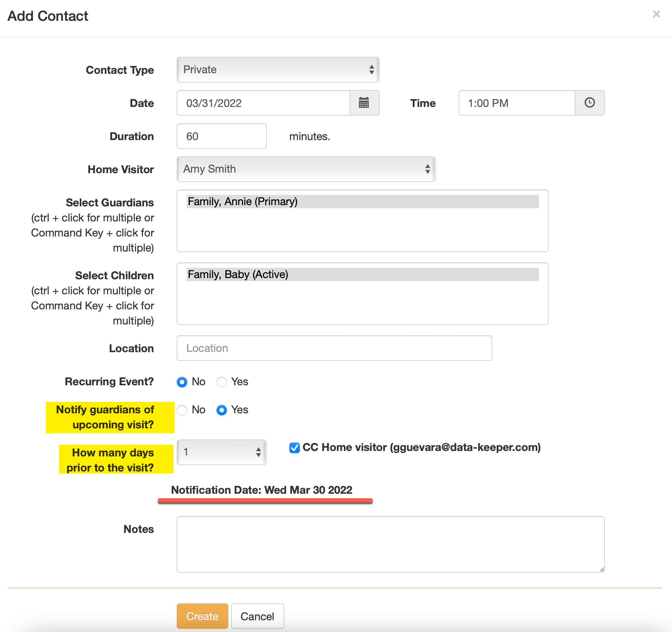Screen dimensions: 672x632
Task: Click into the Location field
Action: click(x=334, y=348)
